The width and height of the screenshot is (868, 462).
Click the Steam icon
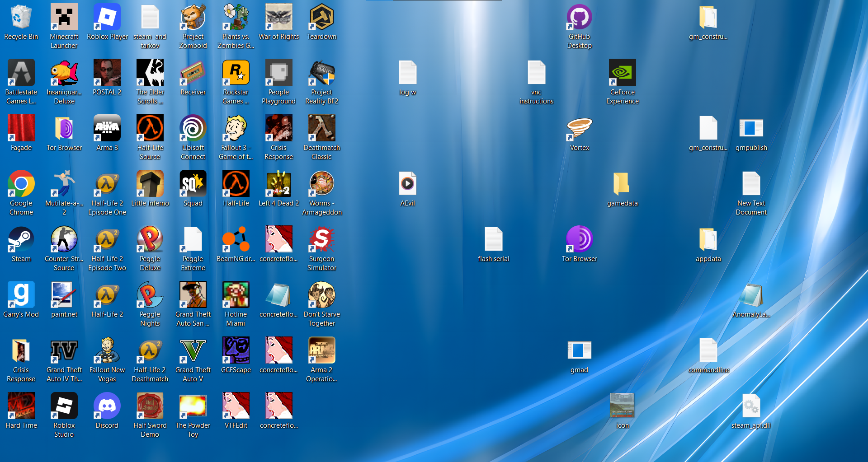click(21, 239)
